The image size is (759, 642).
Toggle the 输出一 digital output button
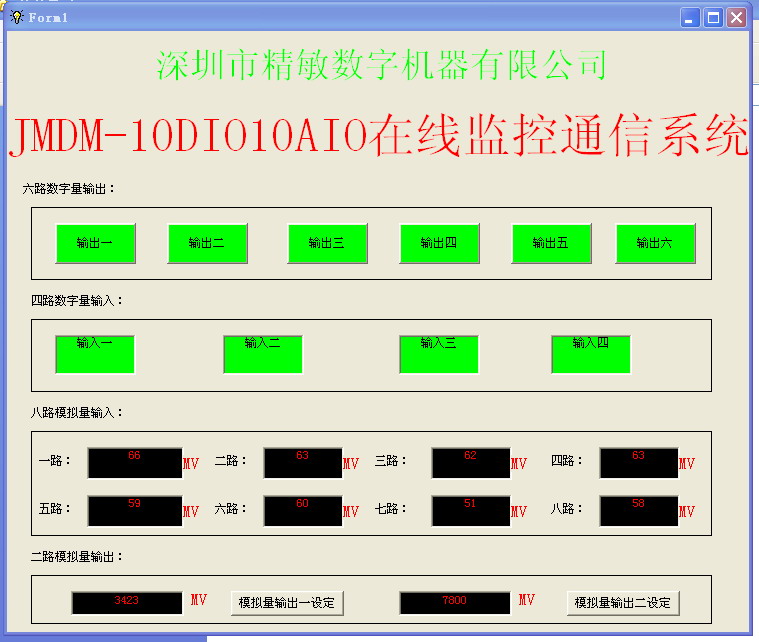(95, 243)
